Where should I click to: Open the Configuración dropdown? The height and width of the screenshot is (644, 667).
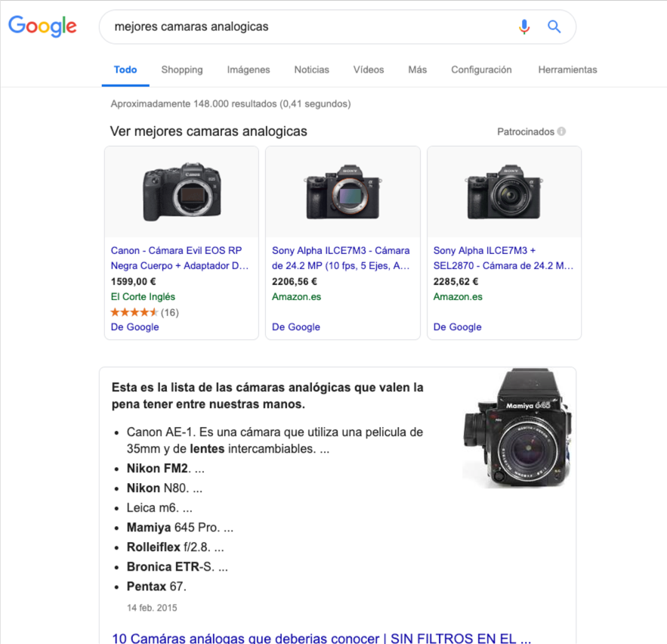[481, 70]
